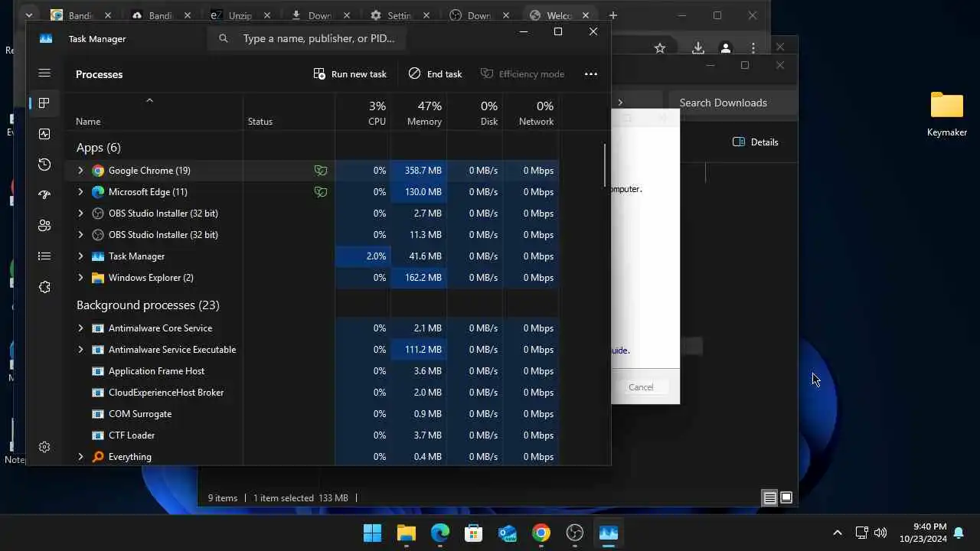Bookmark page with Chrome star icon
Screen dimensions: 980x551
click(660, 48)
